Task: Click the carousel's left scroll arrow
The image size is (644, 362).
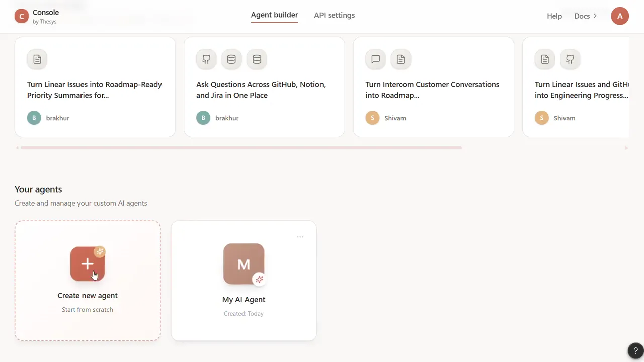Action: click(17, 148)
